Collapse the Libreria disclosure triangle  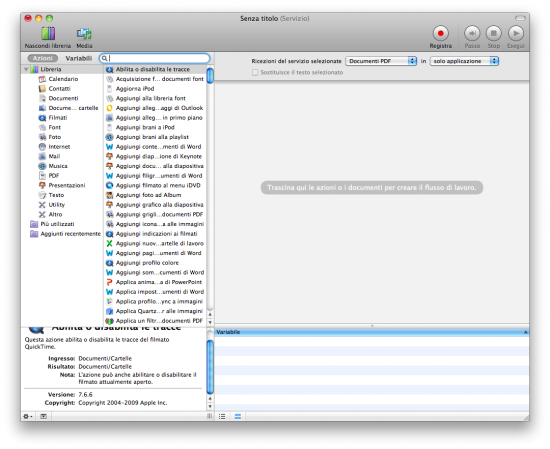point(26,69)
